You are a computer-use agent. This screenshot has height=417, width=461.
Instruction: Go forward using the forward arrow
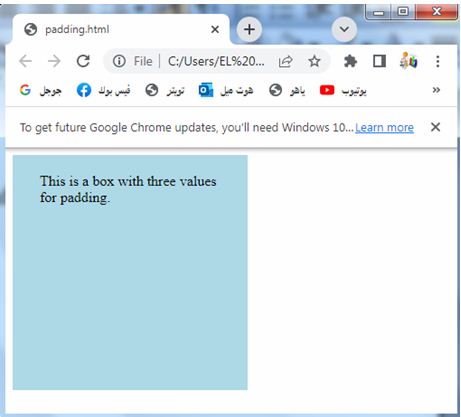(x=54, y=61)
